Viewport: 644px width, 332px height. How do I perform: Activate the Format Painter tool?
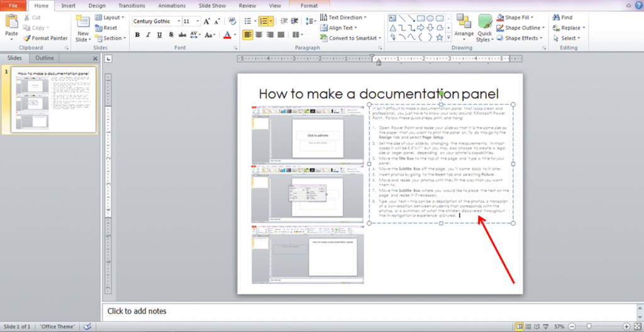click(45, 38)
